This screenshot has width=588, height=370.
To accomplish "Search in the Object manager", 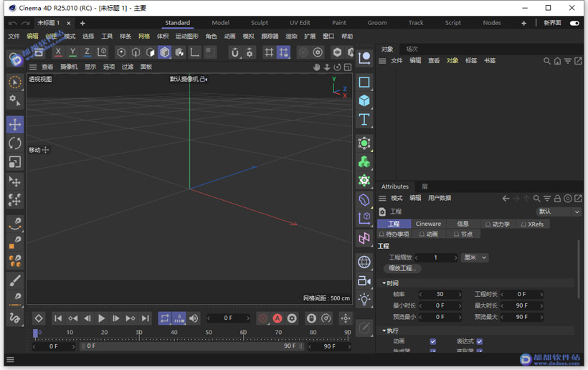I will pyautogui.click(x=546, y=61).
